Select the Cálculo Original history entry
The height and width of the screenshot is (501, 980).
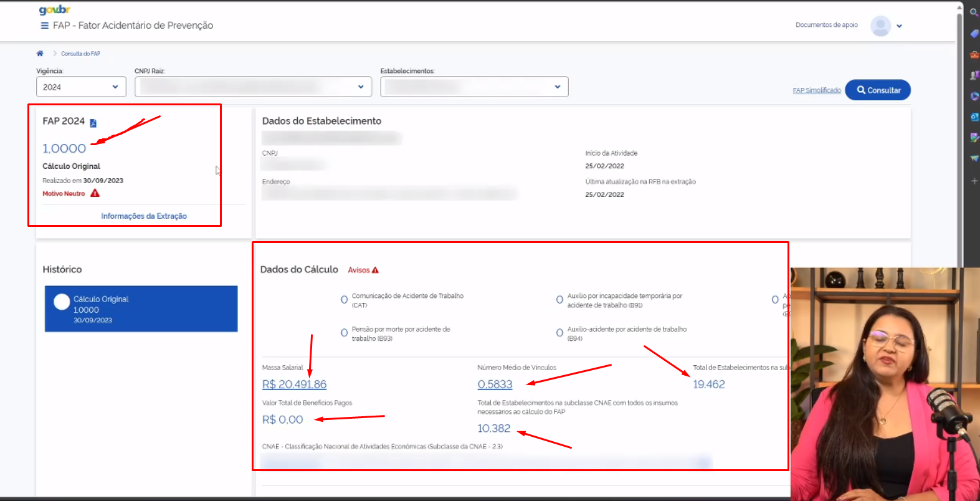tap(141, 309)
